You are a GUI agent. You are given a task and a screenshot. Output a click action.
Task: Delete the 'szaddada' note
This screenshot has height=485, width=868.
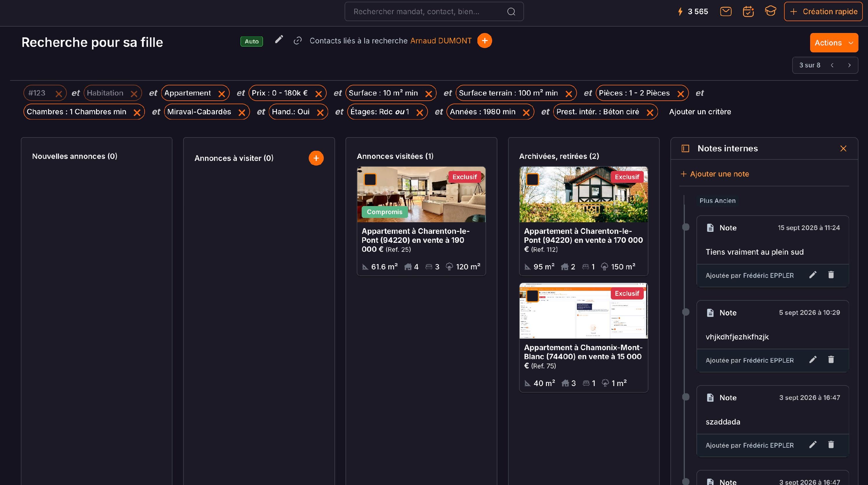[831, 445]
